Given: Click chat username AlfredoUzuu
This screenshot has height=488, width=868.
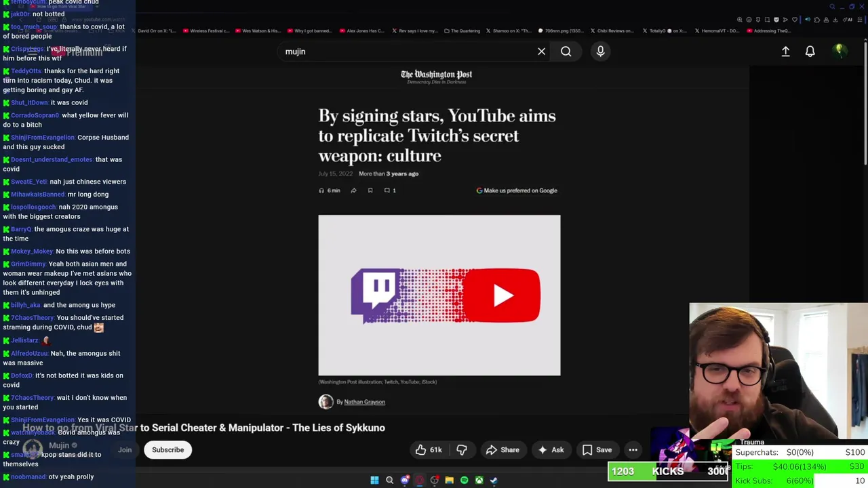Looking at the screenshot, I should click(x=29, y=354).
